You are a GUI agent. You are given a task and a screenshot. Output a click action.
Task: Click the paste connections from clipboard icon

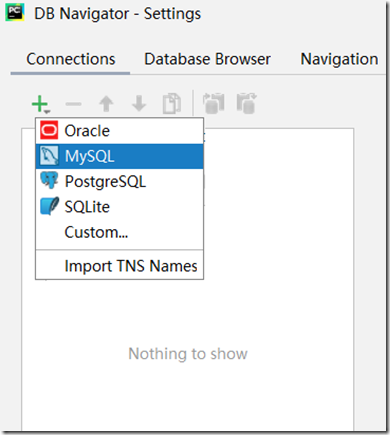click(247, 103)
